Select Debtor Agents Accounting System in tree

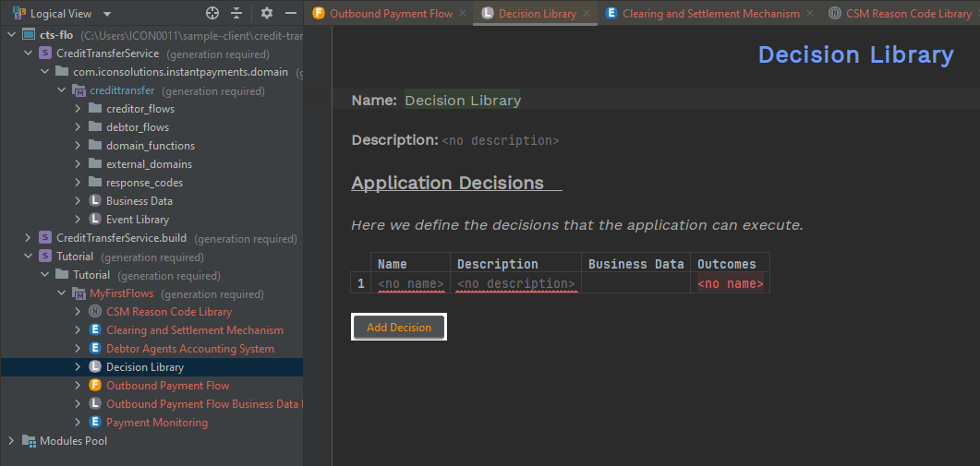coord(189,349)
